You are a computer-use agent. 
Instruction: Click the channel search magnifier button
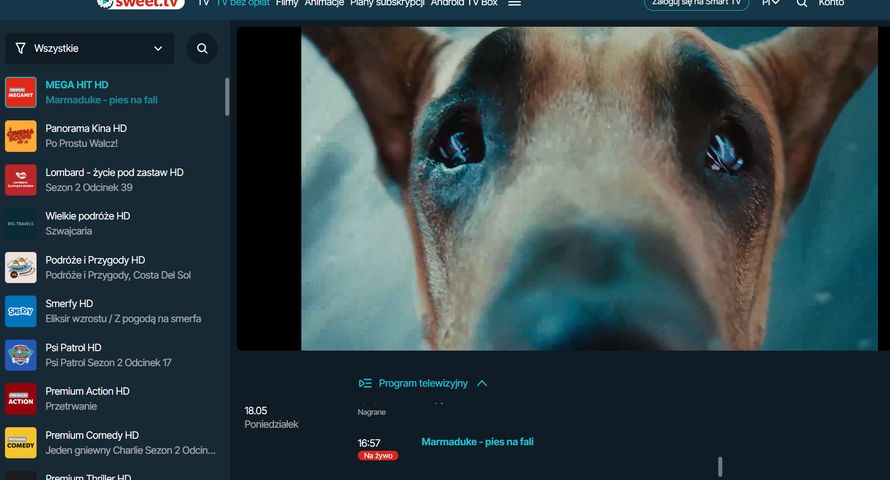202,48
